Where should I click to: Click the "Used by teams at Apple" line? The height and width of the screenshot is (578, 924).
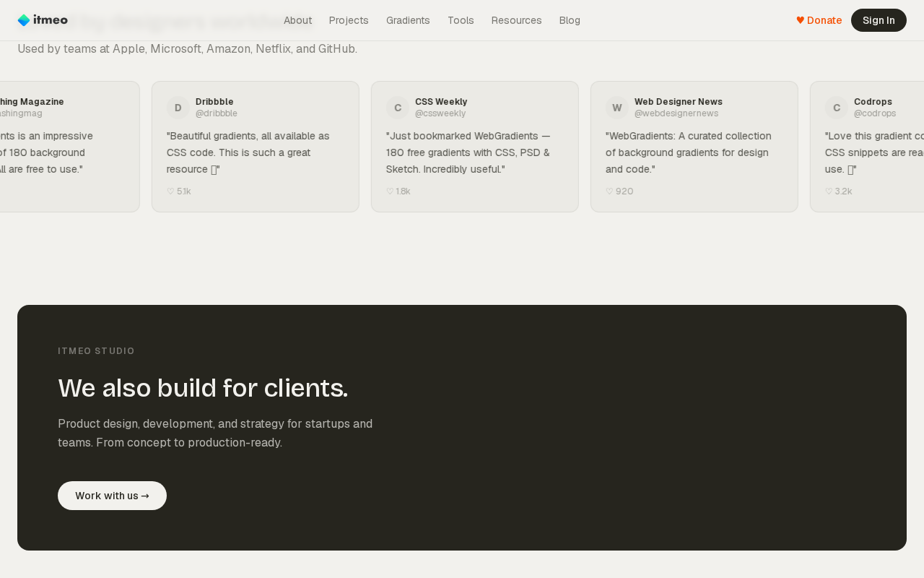(x=187, y=48)
